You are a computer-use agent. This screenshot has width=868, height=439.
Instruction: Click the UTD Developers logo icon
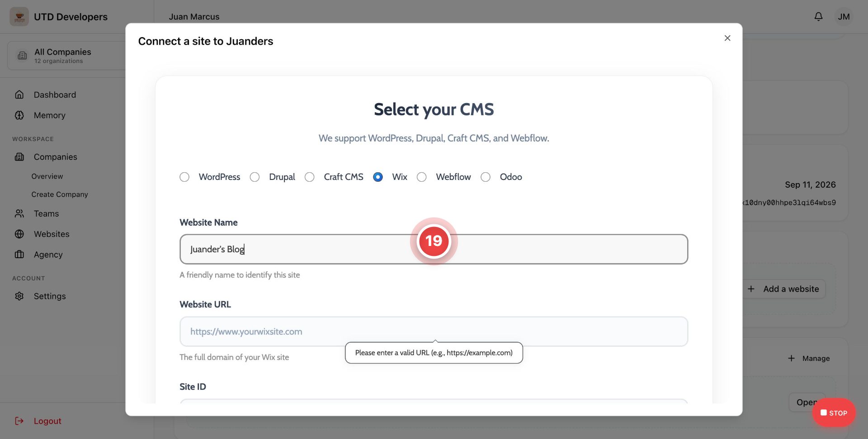[x=19, y=17]
